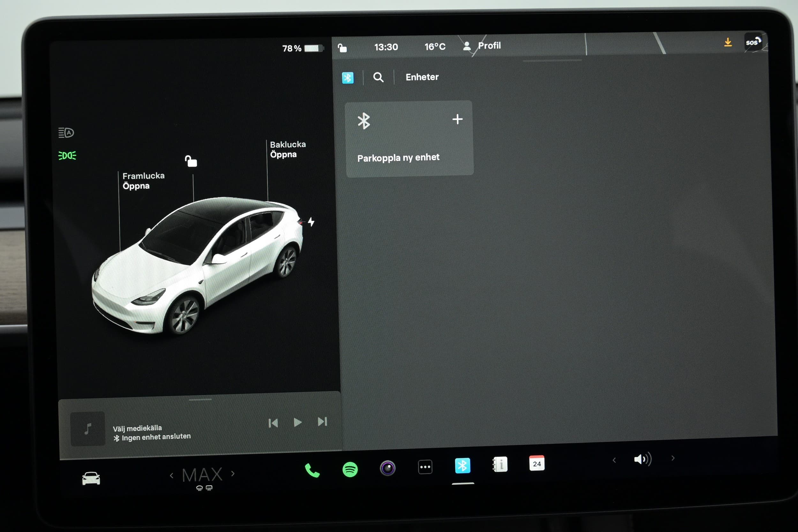Tap the plus to add new device

click(457, 119)
